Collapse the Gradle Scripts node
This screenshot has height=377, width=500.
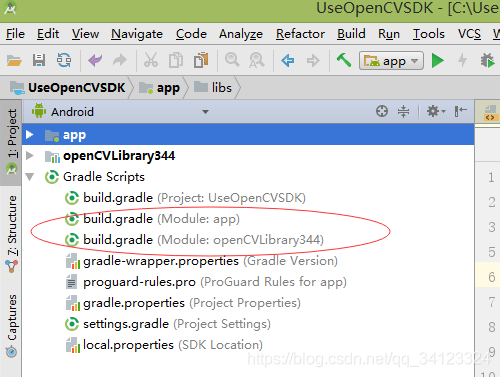point(30,177)
